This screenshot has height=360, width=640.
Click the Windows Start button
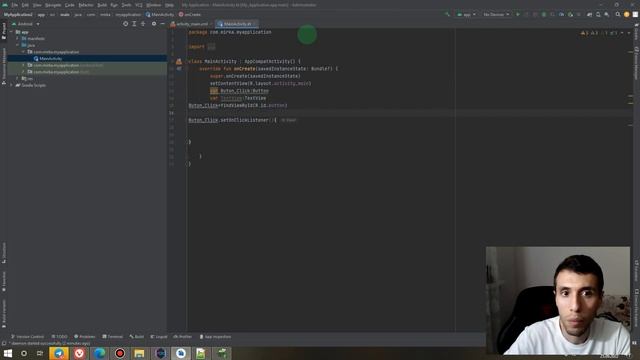coord(8,353)
